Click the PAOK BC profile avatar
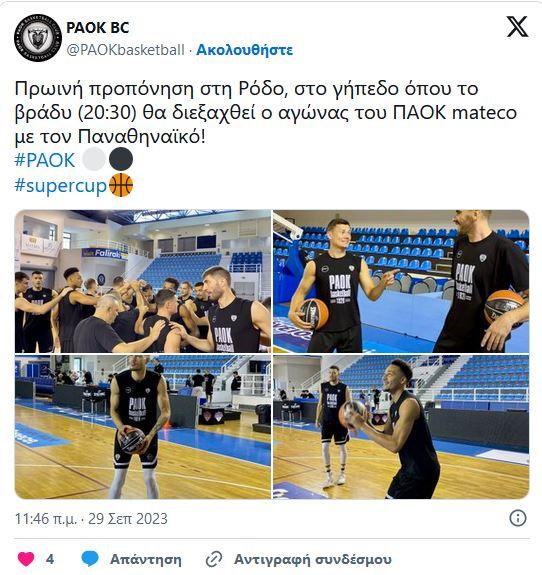 pos(38,38)
